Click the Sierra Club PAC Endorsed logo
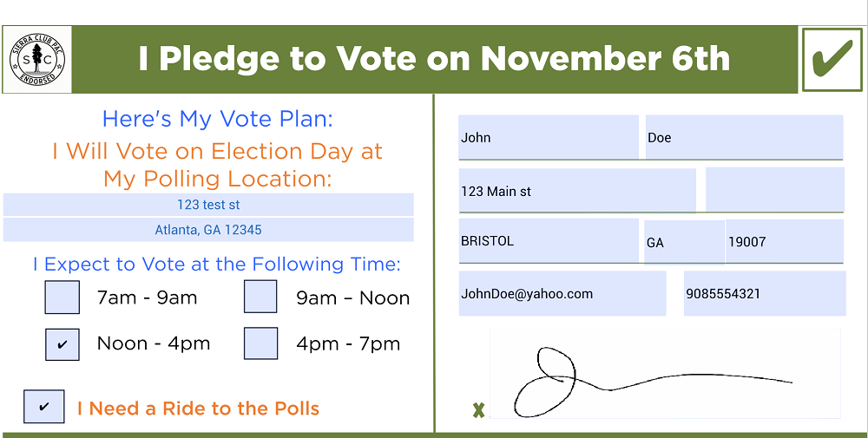Image resolution: width=868 pixels, height=438 pixels. coord(37,59)
